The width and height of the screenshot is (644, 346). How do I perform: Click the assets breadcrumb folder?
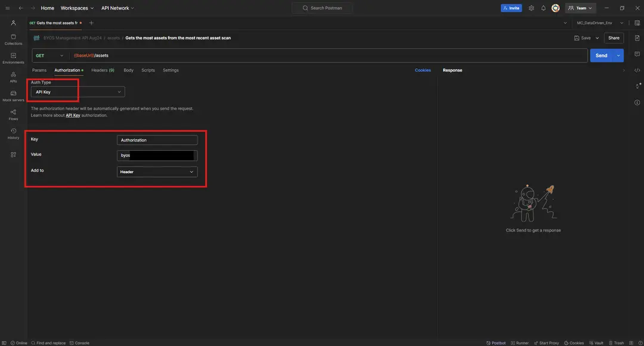pos(113,38)
